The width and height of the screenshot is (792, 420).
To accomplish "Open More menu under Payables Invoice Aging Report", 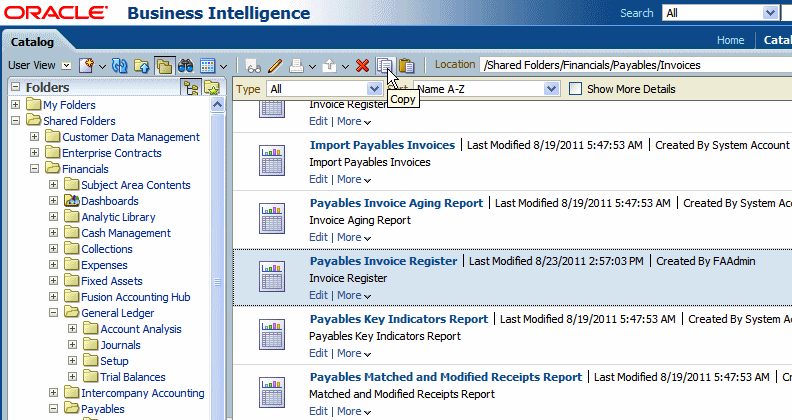I will pos(354,237).
